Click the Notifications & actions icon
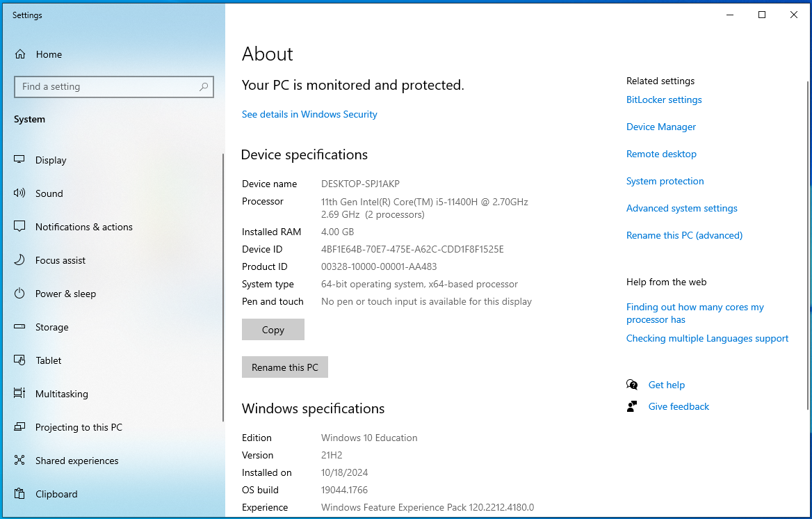 pyautogui.click(x=19, y=227)
